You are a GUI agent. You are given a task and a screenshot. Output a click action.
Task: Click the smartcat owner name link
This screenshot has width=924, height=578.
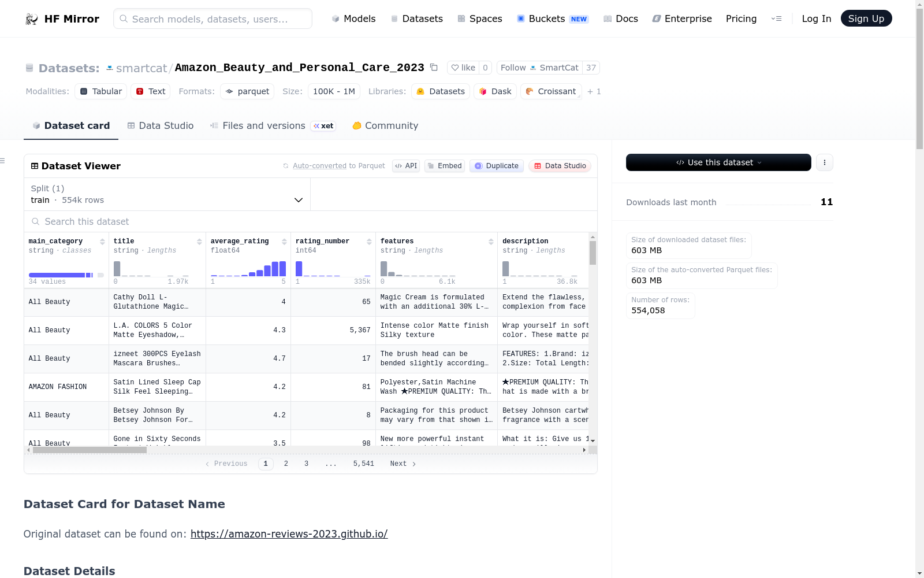point(141,68)
